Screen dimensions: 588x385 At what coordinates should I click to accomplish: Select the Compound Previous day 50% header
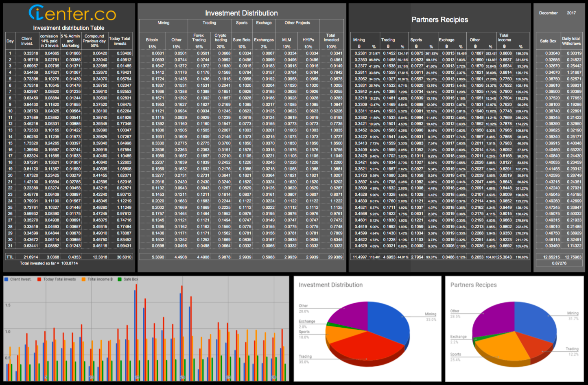point(94,41)
